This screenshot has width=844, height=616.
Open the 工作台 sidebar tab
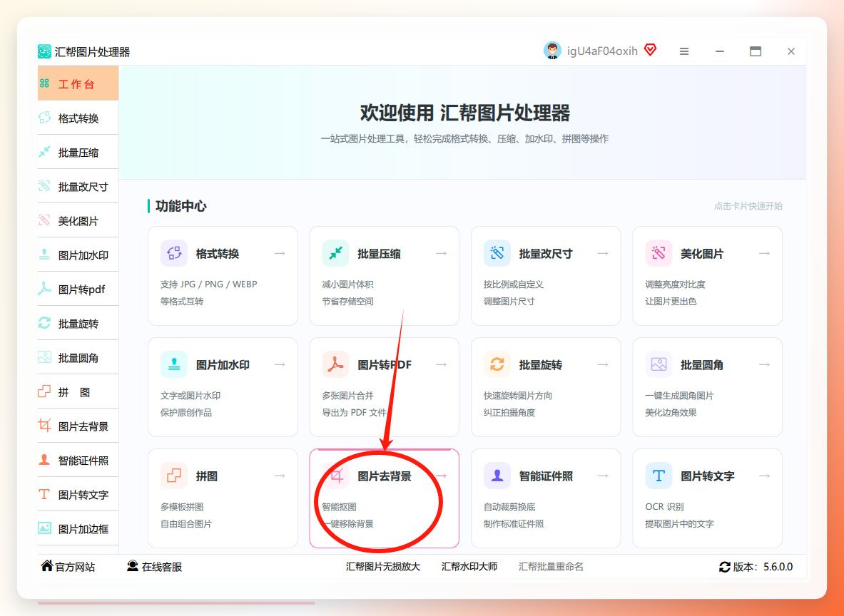click(78, 83)
